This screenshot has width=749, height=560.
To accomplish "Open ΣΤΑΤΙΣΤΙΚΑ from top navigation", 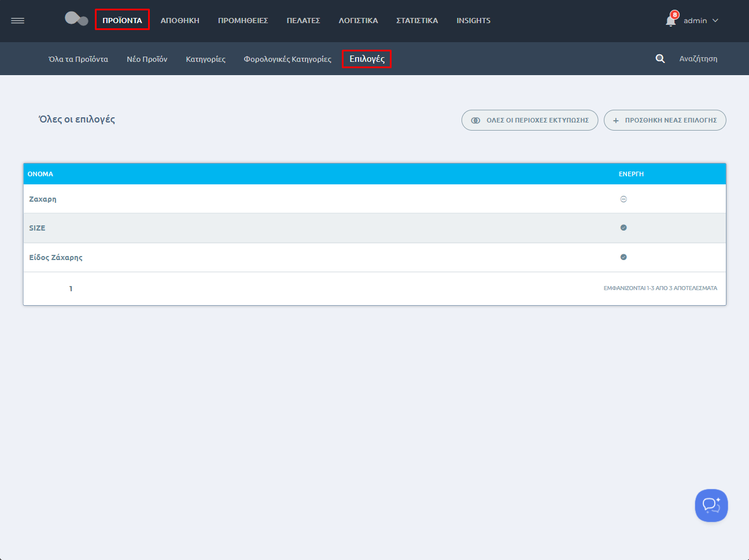I will (417, 20).
